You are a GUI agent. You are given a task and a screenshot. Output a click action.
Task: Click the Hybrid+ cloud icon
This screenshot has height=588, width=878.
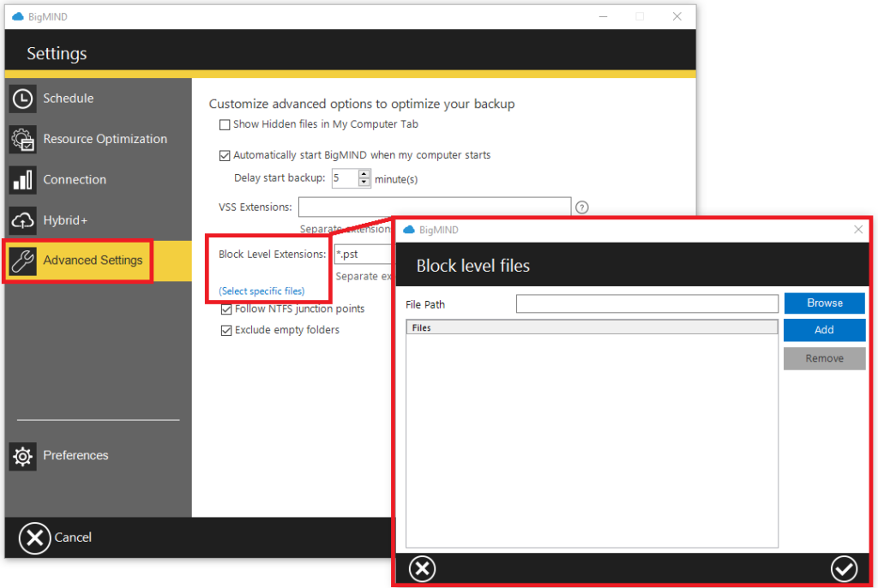[23, 220]
